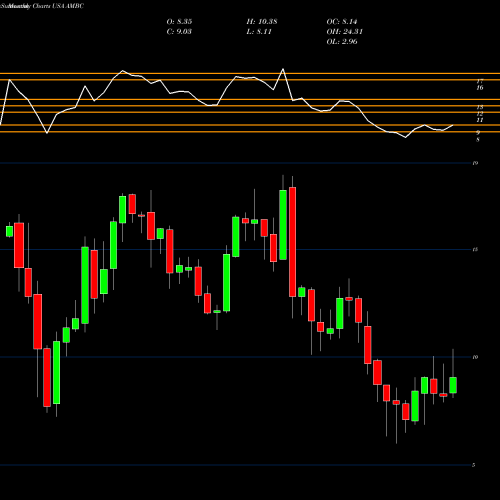Click the OH: 24.31 reading
Viewport: 500px width, 500px height.
pyautogui.click(x=345, y=32)
